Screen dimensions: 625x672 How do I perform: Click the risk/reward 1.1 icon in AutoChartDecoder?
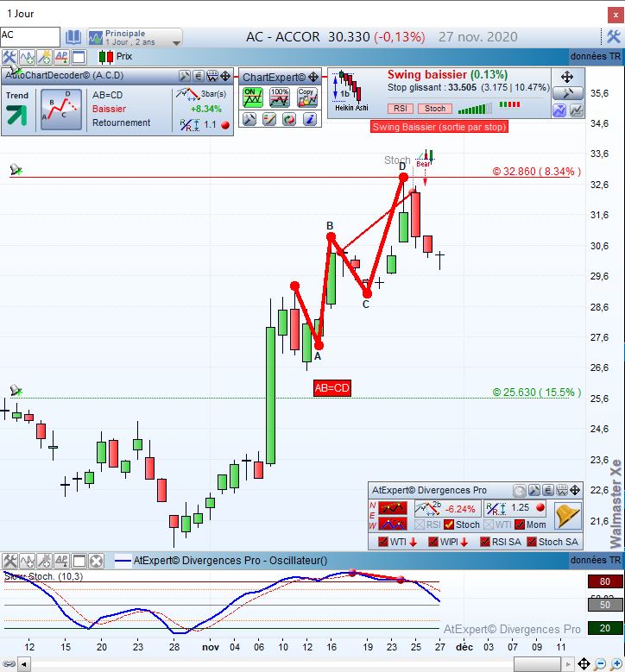point(190,125)
